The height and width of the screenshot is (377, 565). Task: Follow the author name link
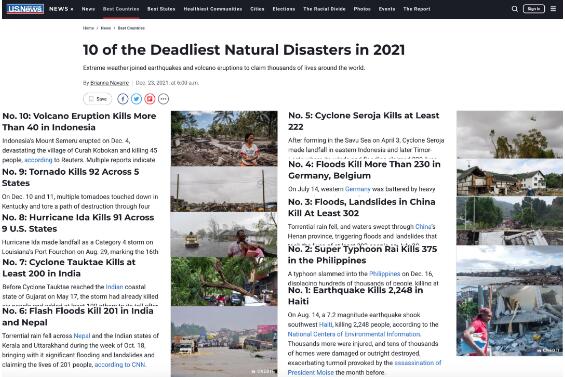pos(109,83)
